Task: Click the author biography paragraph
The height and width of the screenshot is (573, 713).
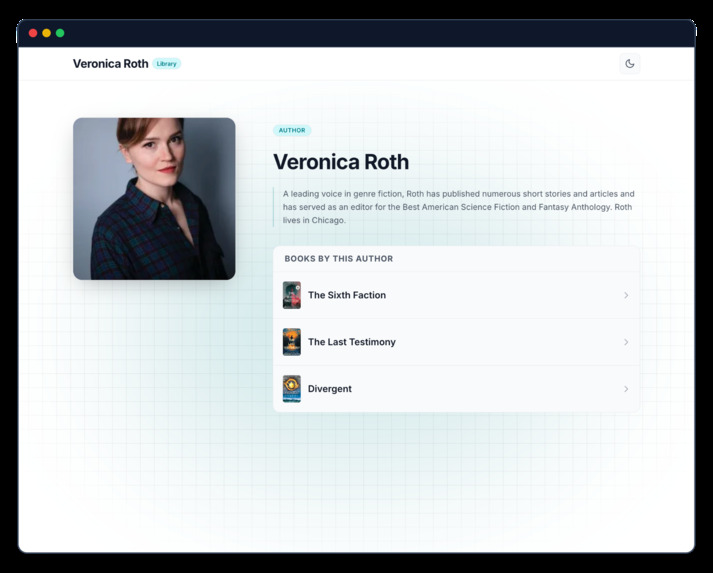Action: 458,207
